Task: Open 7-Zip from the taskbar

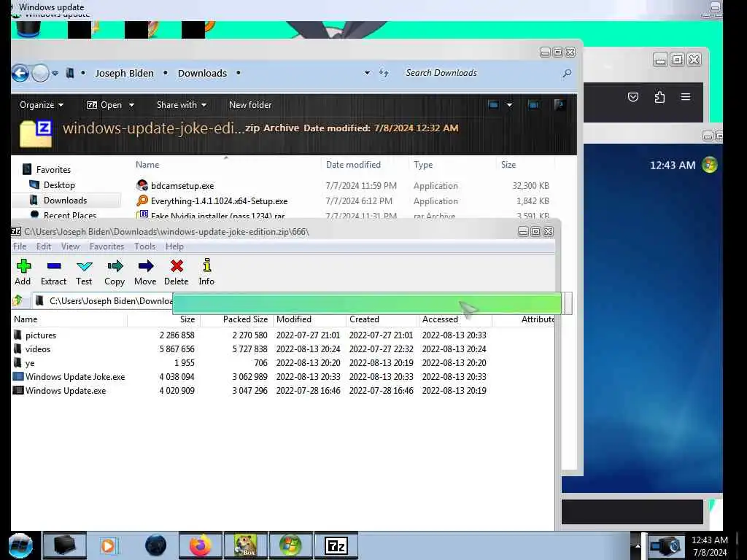Action: pyautogui.click(x=336, y=545)
